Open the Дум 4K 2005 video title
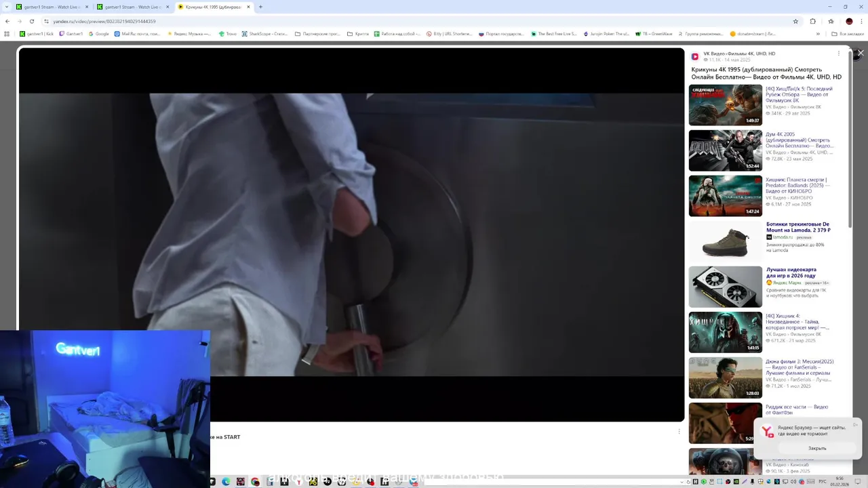Viewport: 868px width, 488px height. (x=800, y=140)
